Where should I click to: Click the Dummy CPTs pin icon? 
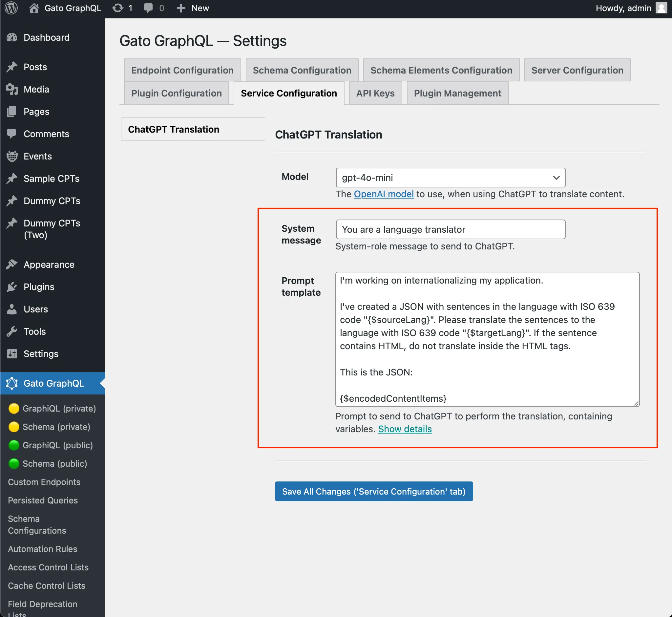(x=12, y=201)
